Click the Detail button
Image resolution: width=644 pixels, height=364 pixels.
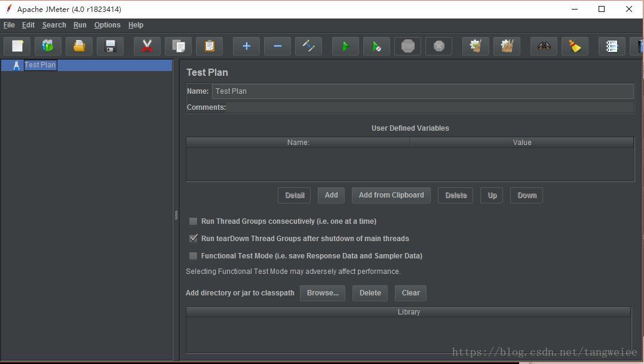pos(295,195)
